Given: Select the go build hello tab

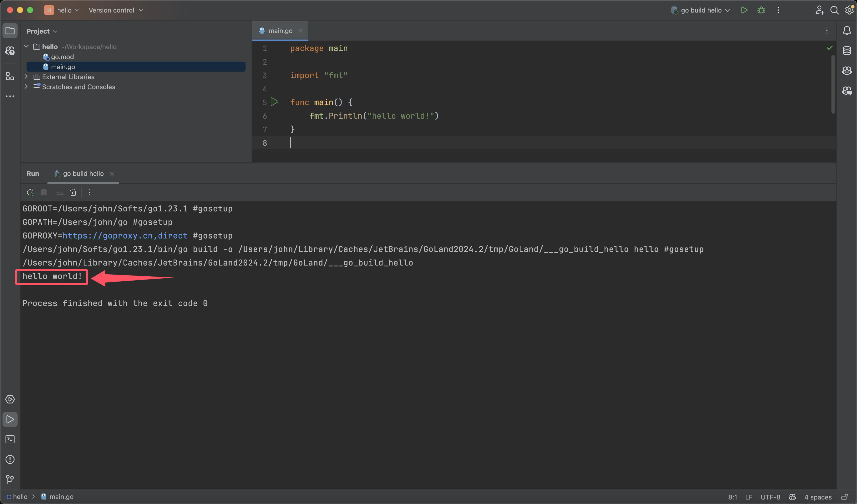Looking at the screenshot, I should tap(83, 173).
